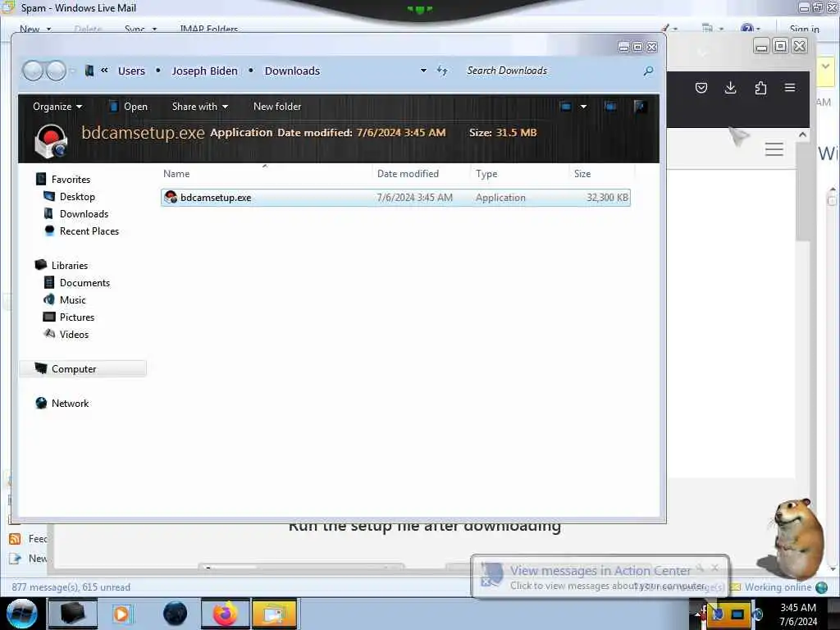840x630 pixels.
Task: Click the search magnifier in Search Downloads
Action: [x=648, y=71]
